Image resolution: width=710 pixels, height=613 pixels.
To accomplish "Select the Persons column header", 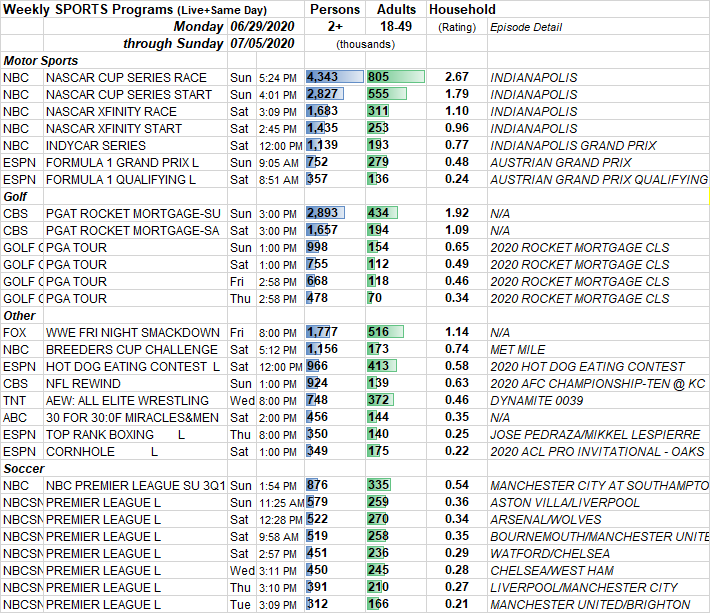I will click(335, 10).
